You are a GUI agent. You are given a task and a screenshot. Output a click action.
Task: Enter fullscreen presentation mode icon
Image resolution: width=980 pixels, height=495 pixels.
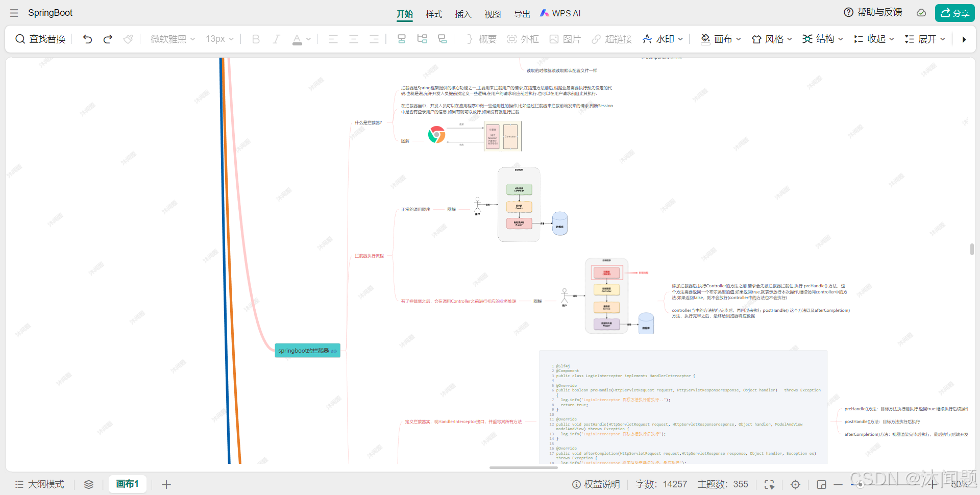(769, 484)
